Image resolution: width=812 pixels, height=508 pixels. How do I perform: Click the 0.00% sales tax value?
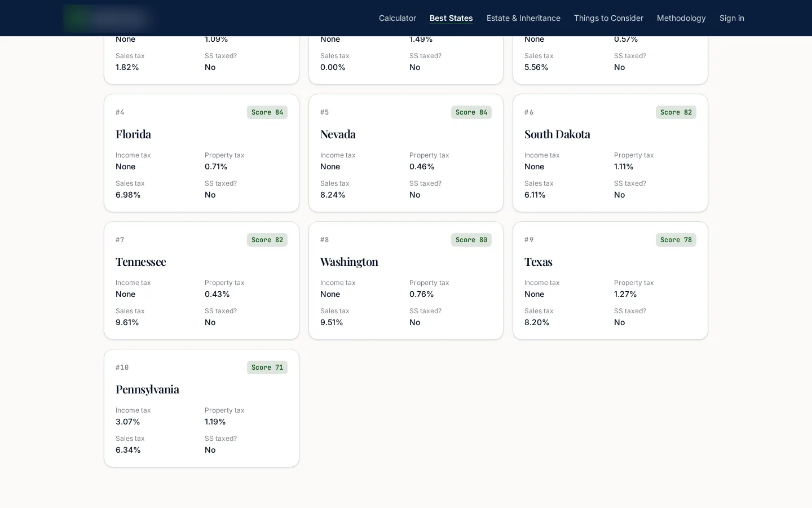click(x=333, y=67)
